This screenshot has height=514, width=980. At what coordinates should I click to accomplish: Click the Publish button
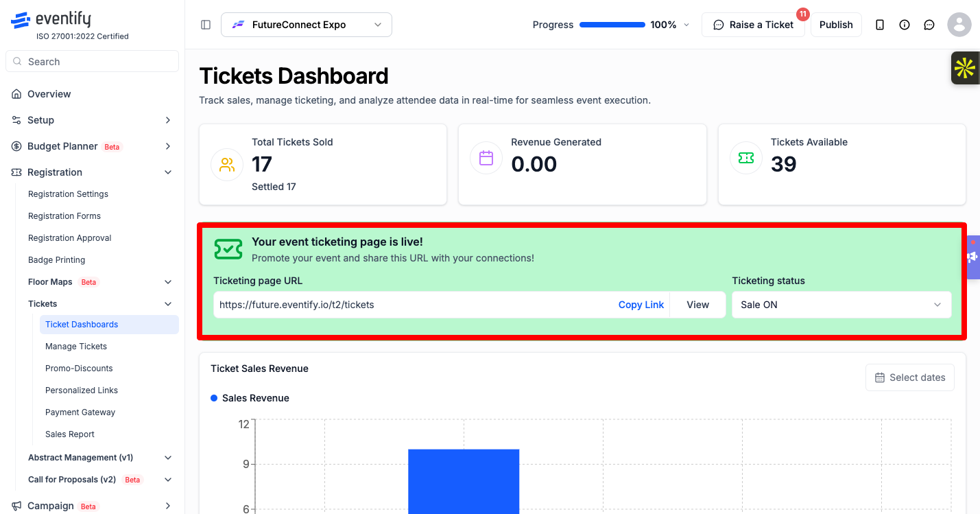tap(836, 25)
